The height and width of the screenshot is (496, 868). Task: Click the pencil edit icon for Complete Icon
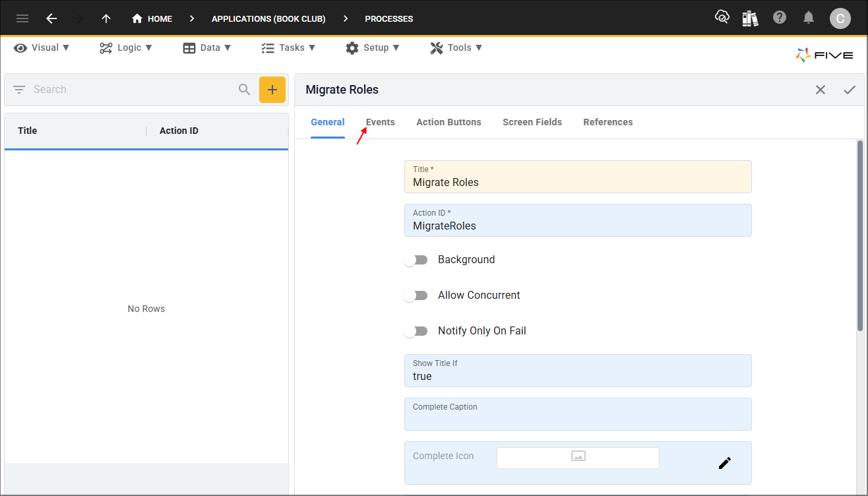[x=725, y=463]
